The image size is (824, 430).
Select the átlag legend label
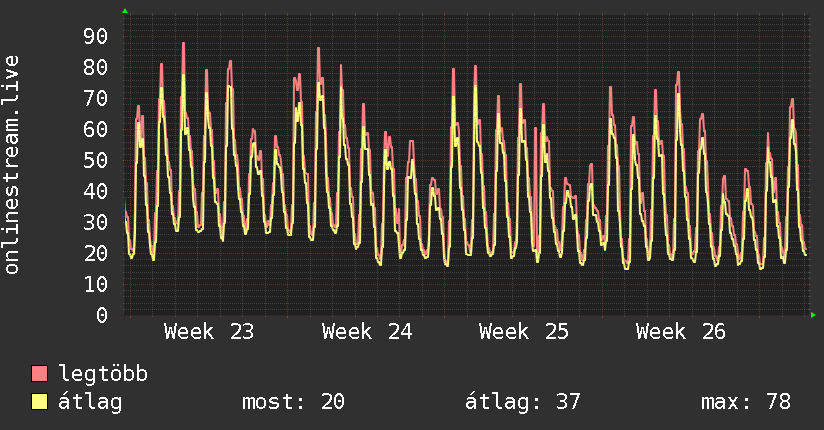pos(90,402)
